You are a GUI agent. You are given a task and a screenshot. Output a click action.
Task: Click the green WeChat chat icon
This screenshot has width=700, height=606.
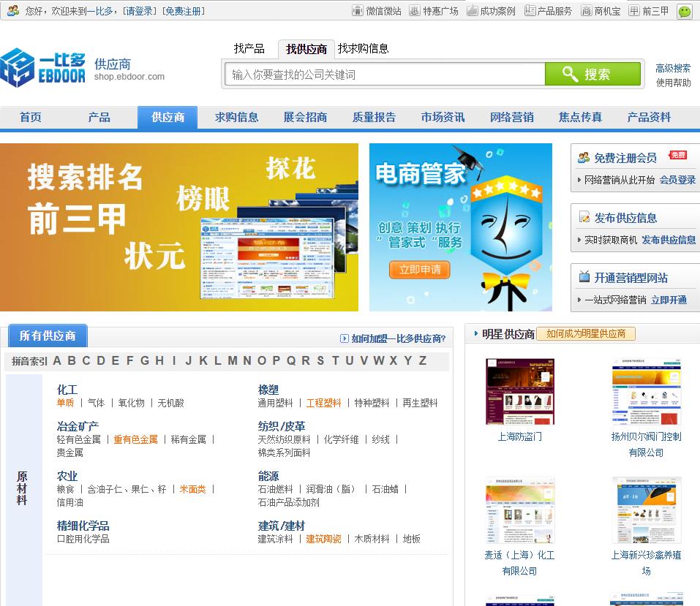[685, 11]
